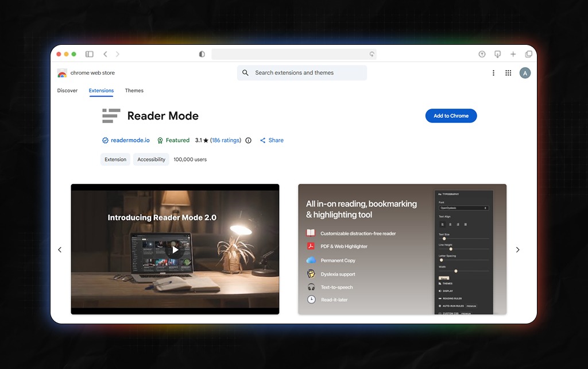Go back with the browser back arrow
The height and width of the screenshot is (369, 588).
(x=106, y=54)
